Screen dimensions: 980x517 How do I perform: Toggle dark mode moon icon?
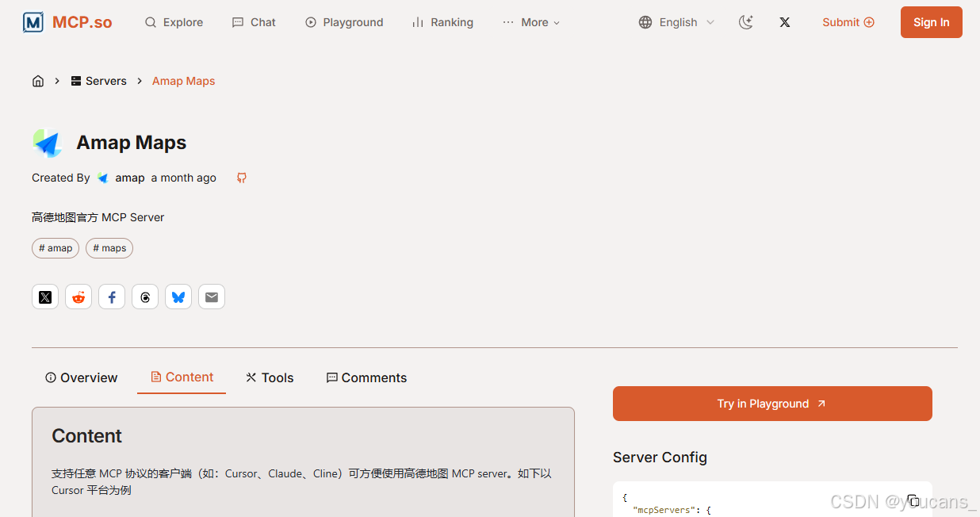745,22
